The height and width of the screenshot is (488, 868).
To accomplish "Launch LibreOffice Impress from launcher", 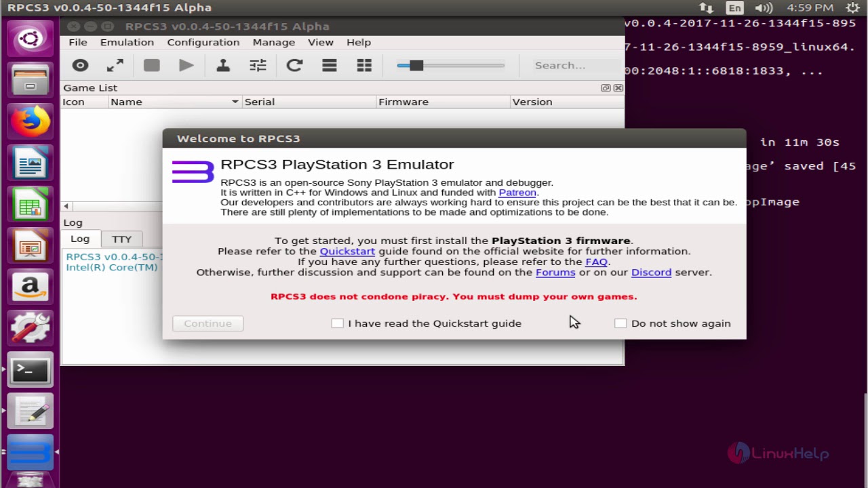I will (30, 247).
